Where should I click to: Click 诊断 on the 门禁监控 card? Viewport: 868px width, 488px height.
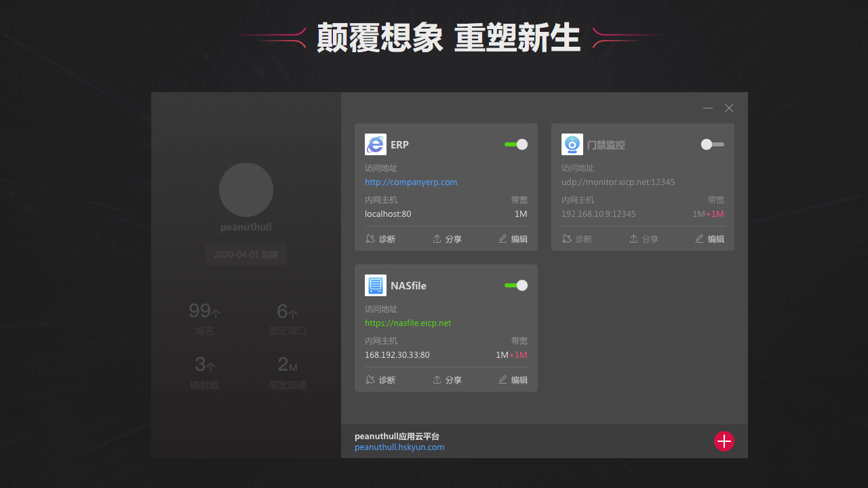tap(577, 239)
